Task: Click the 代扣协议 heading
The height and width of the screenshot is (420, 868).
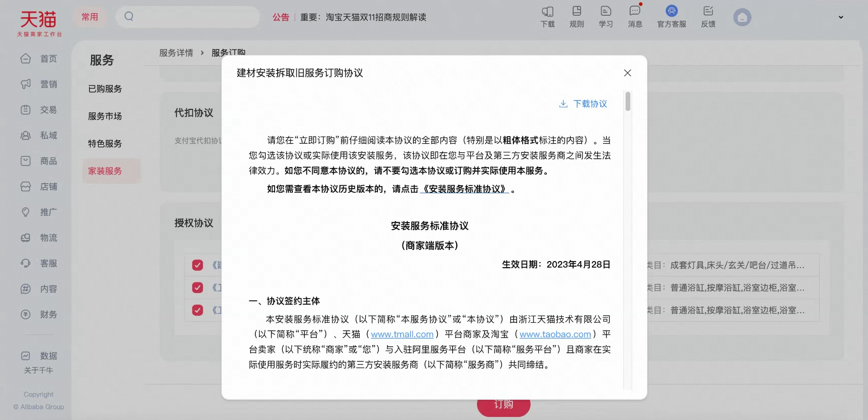Action: pos(194,113)
